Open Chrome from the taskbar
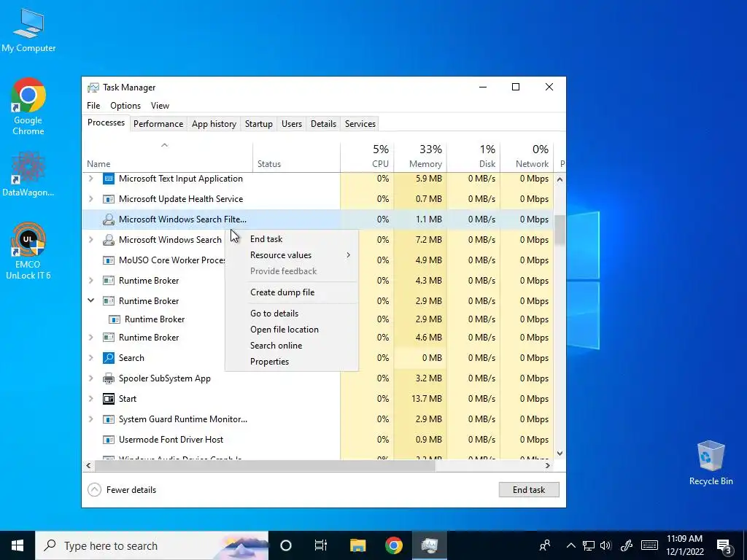Viewport: 747px width, 560px height. pyautogui.click(x=393, y=545)
